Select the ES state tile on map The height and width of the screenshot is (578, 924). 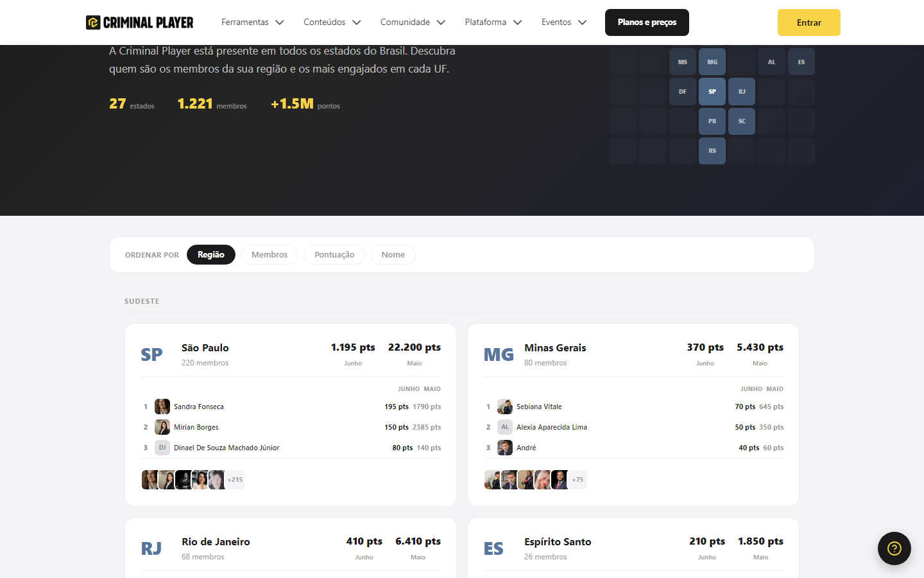[801, 62]
